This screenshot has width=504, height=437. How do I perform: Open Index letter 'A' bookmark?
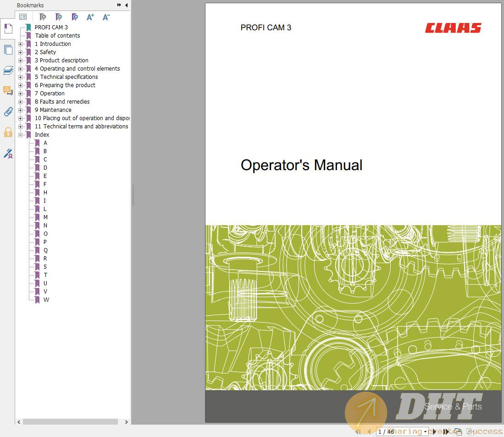45,143
